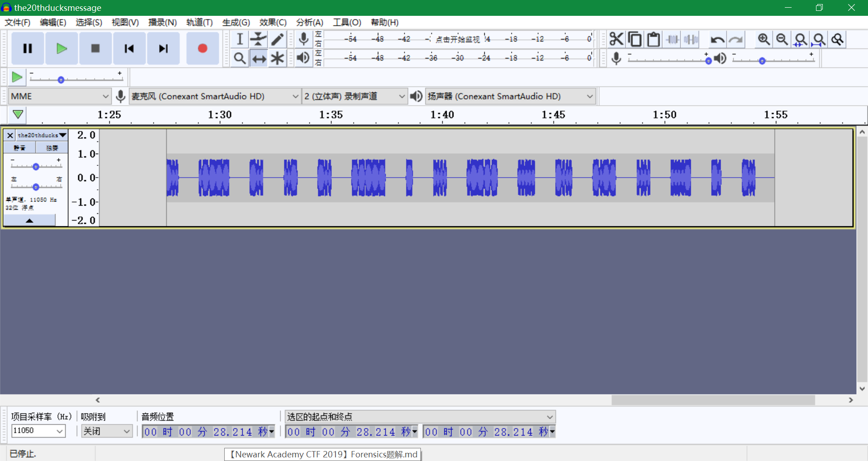Skip to the start of the project
The height and width of the screenshot is (461, 868).
129,48
